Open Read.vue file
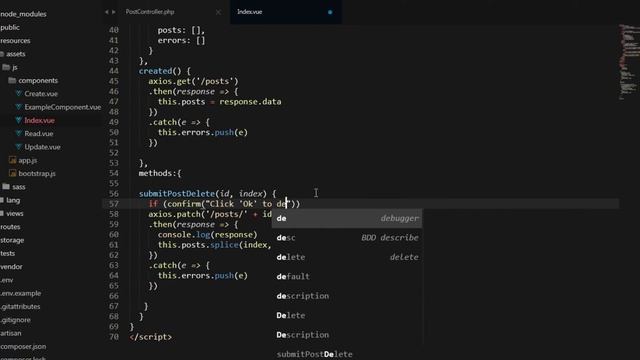640x360 pixels. tap(38, 133)
